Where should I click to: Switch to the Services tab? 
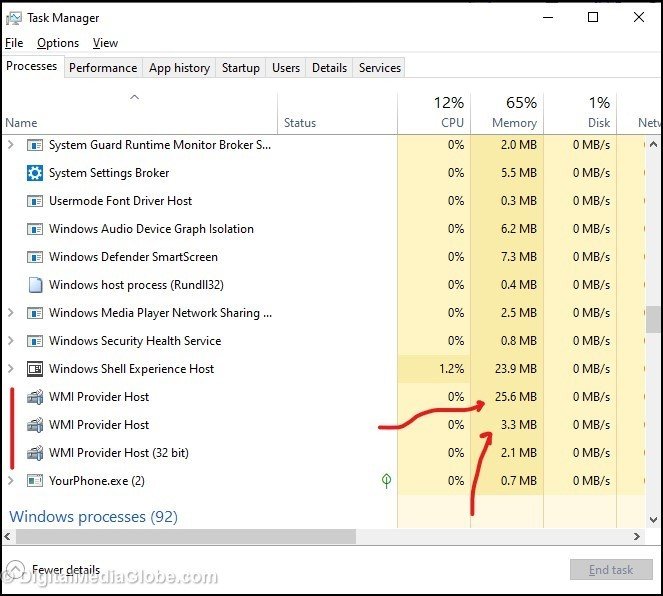coord(380,68)
